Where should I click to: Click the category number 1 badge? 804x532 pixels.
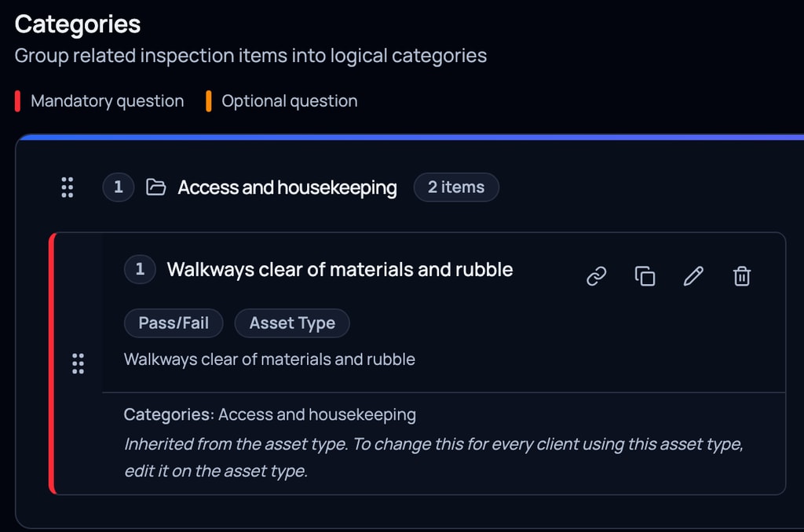pos(119,187)
